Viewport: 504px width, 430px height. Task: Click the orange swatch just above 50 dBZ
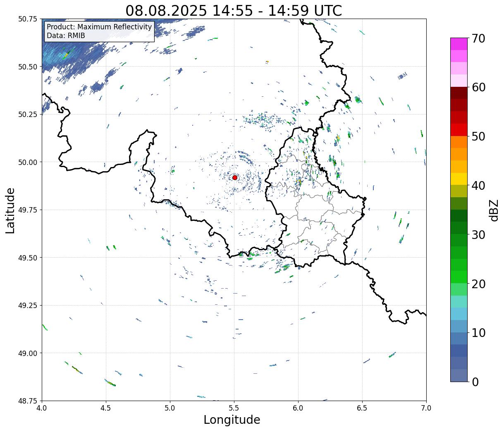pos(459,142)
